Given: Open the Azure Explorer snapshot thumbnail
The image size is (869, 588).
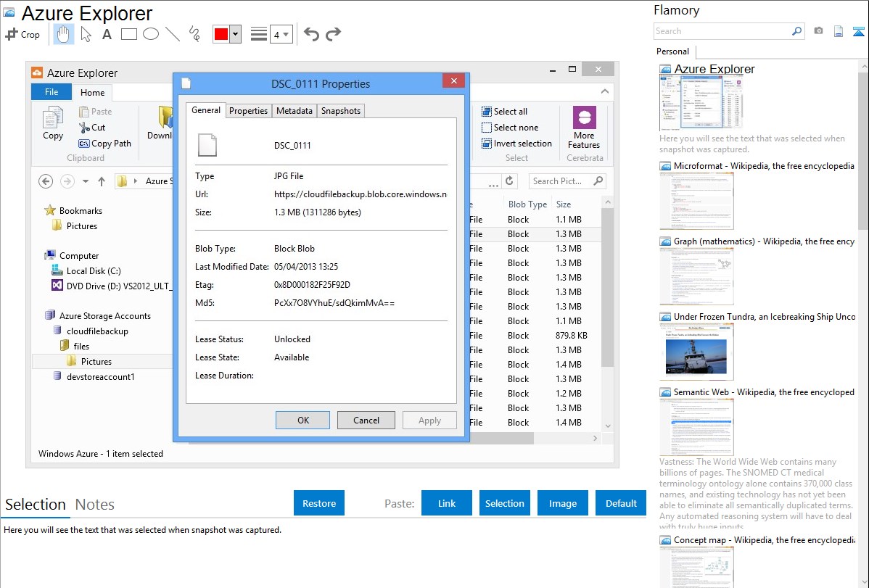Looking at the screenshot, I should (701, 103).
